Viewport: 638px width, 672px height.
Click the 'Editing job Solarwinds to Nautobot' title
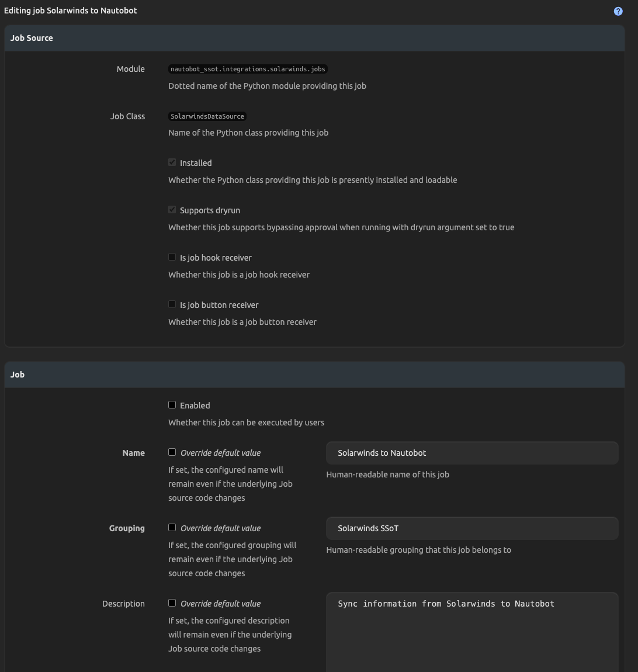coord(71,11)
